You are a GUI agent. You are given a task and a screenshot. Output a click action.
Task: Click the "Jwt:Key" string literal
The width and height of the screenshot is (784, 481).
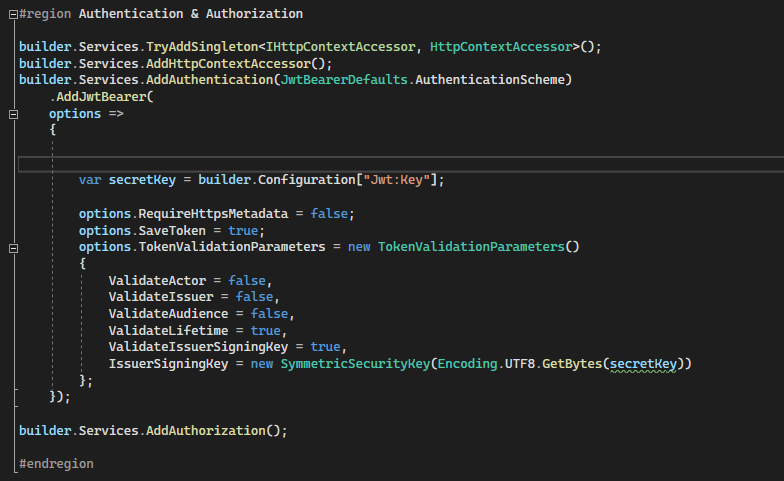click(396, 180)
